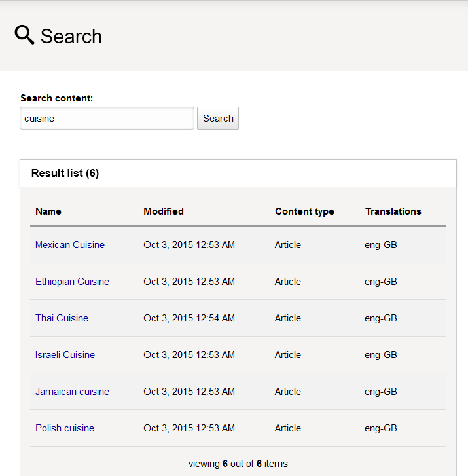Click eng-GB in Ethiopian Cuisine row
468x476 pixels.
coord(380,282)
